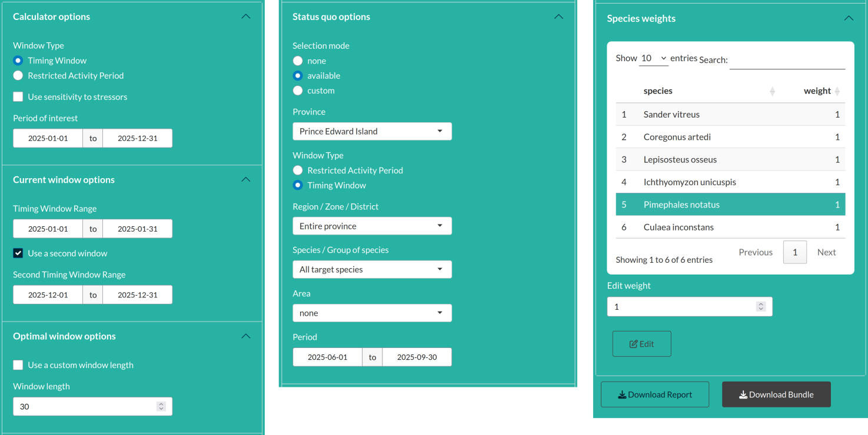
Task: Click the Download Bundle button
Action: [x=776, y=394]
